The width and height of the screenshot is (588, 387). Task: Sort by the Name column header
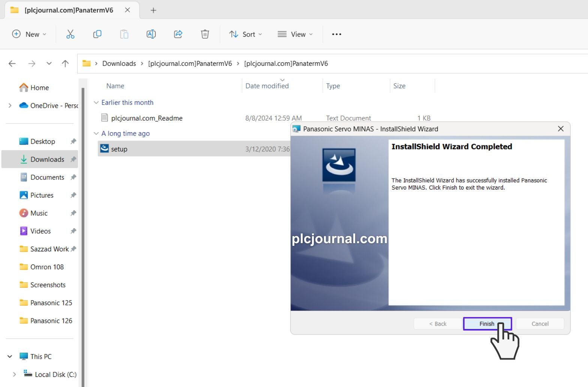coord(115,86)
